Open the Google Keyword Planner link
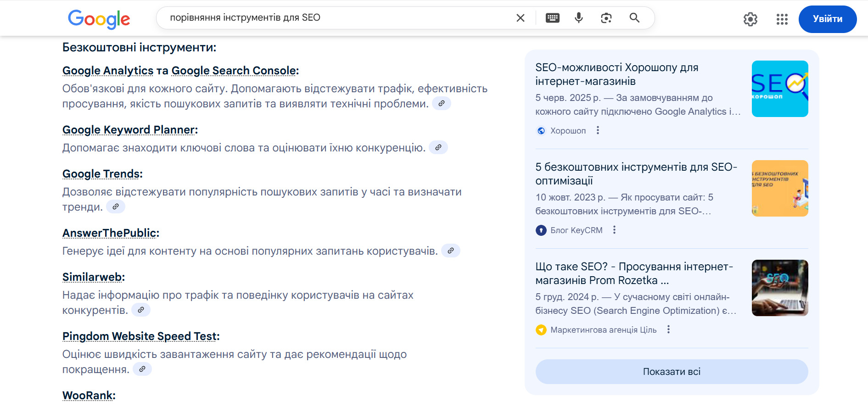The width and height of the screenshot is (868, 407). coord(129,130)
